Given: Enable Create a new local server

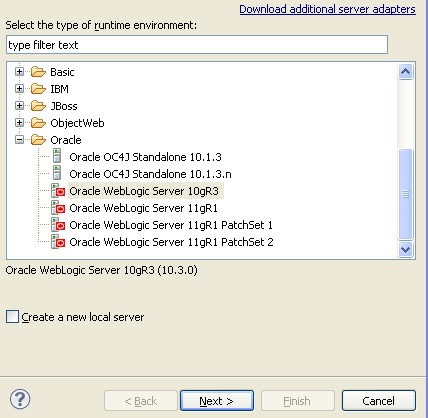Looking at the screenshot, I should [12, 316].
